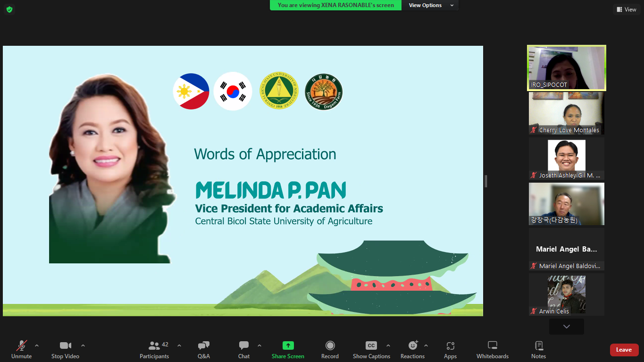Open the Chat panel
The image size is (644, 362).
(x=244, y=350)
